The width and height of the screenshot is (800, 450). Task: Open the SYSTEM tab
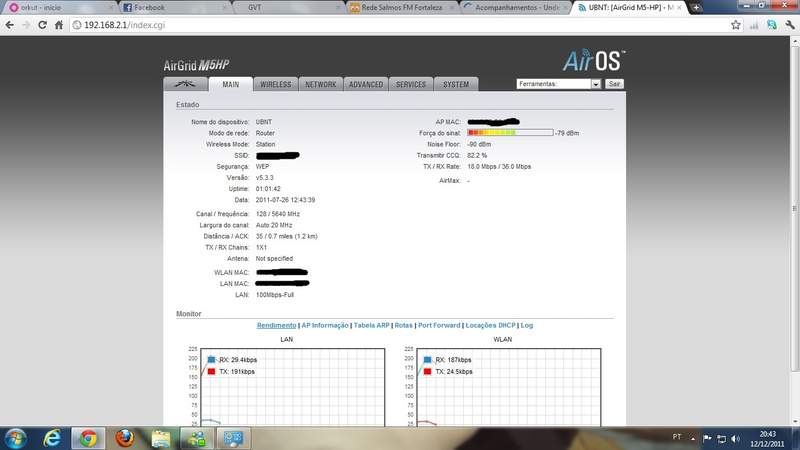(456, 84)
